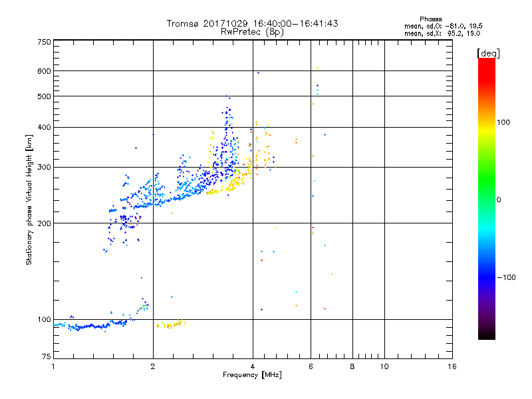
Task: Click 'Stationary phase Virtual Height [km]' axis label
Action: (x=29, y=199)
